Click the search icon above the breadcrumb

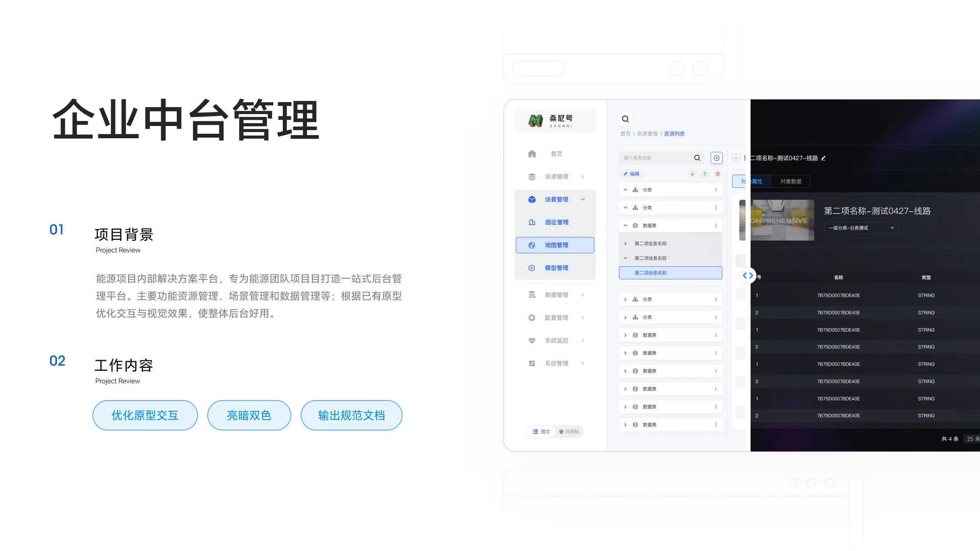click(625, 119)
